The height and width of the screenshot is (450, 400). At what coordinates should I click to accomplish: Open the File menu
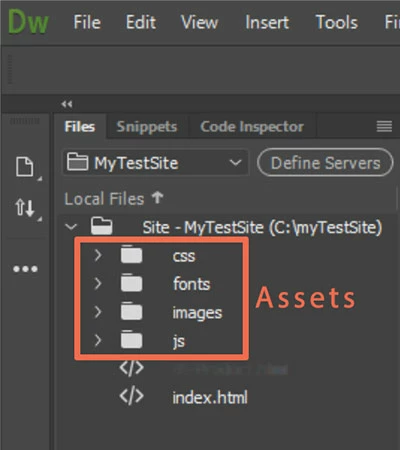(87, 22)
